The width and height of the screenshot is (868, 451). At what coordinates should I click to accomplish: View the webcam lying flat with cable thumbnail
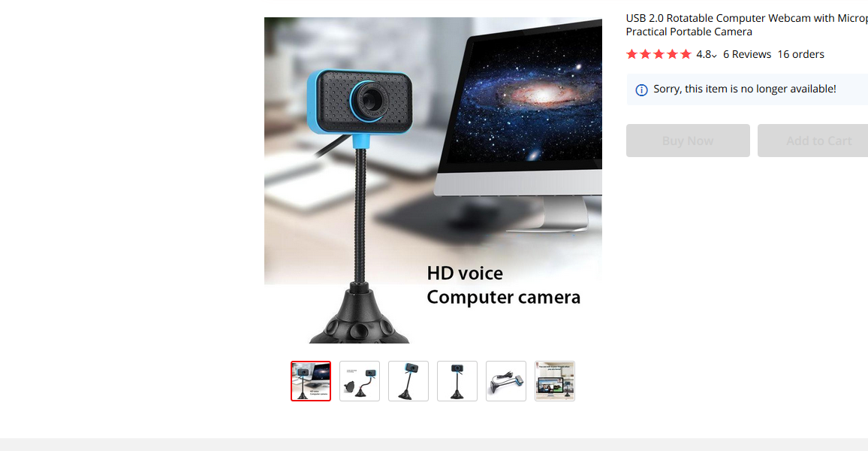tap(506, 381)
